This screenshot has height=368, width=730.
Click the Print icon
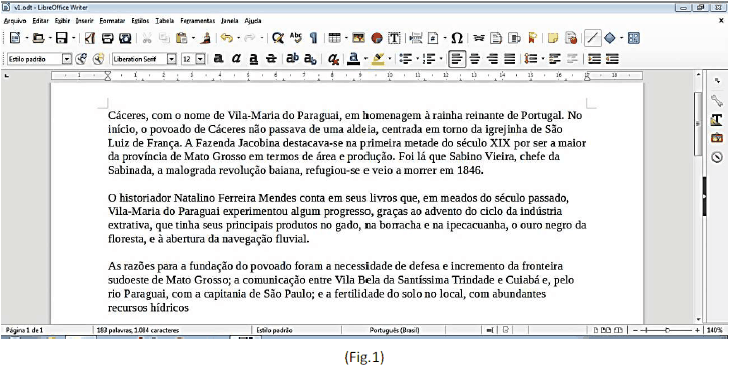tap(108, 38)
